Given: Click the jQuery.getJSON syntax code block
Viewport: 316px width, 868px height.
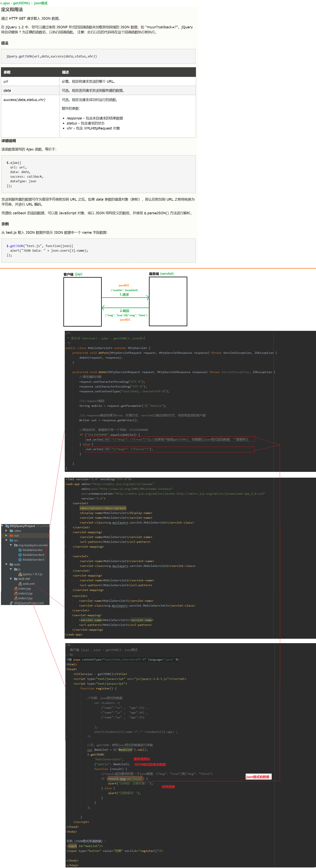Looking at the screenshot, I should 98,56.
